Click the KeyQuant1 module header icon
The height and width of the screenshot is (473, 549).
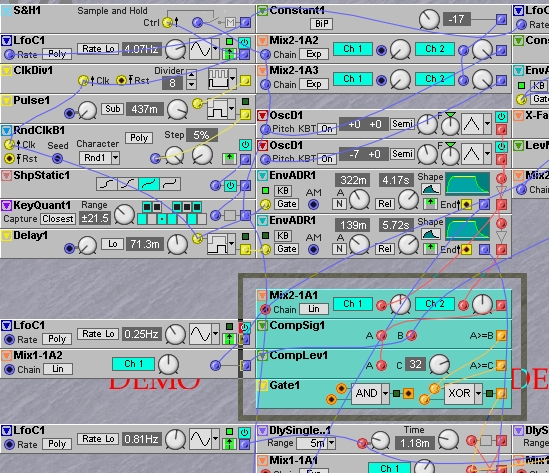coord(6,205)
